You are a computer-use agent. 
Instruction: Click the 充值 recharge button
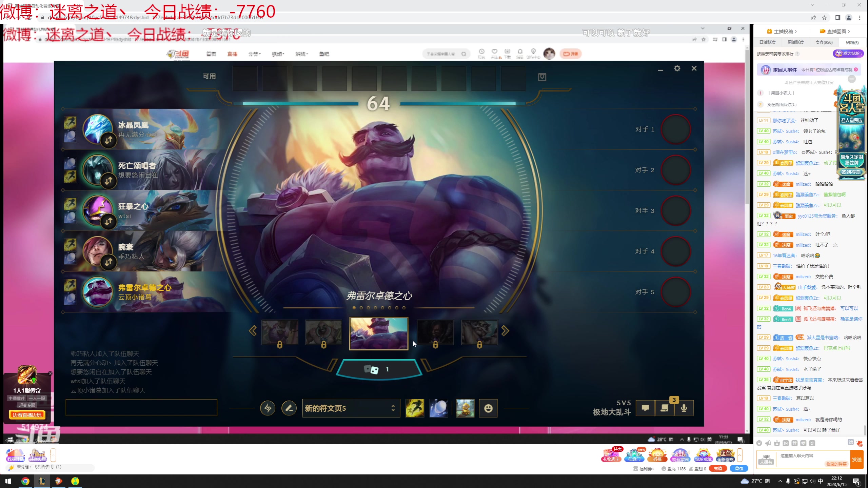pyautogui.click(x=718, y=469)
